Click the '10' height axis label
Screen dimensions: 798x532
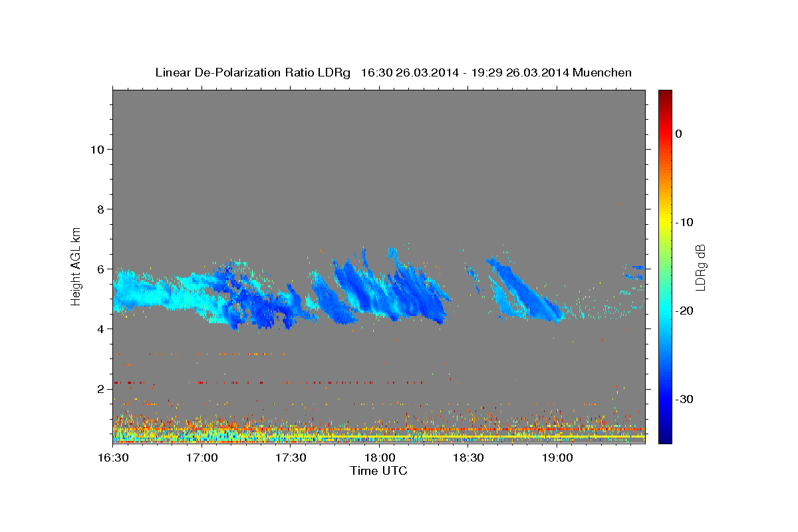96,149
